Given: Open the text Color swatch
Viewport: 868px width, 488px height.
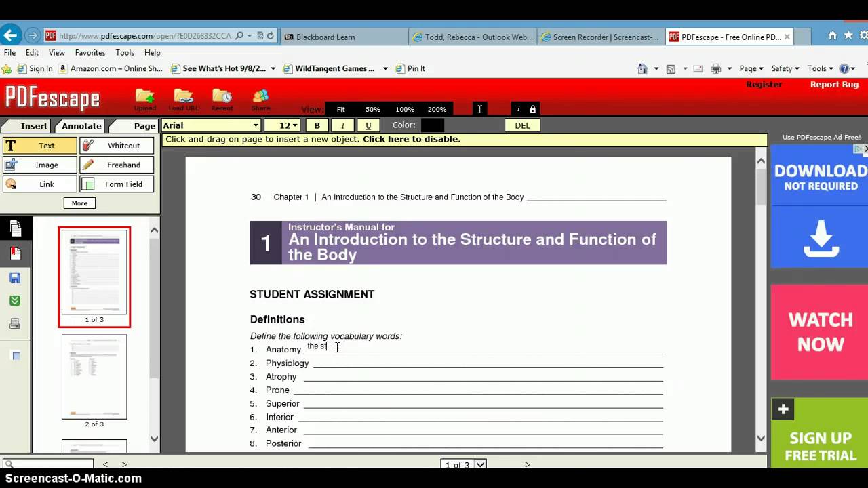Looking at the screenshot, I should (x=432, y=125).
